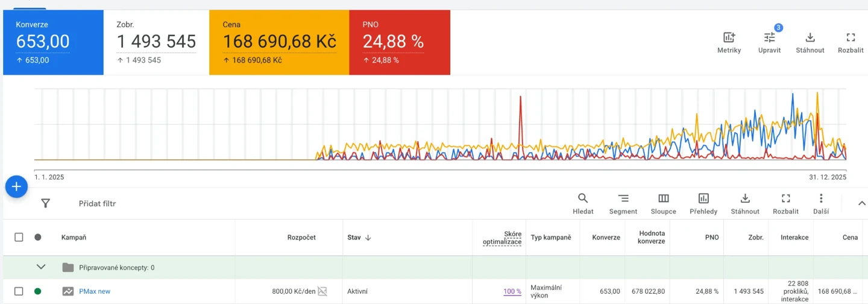Click the drafts folder icon
The image size is (868, 304).
pyautogui.click(x=68, y=267)
